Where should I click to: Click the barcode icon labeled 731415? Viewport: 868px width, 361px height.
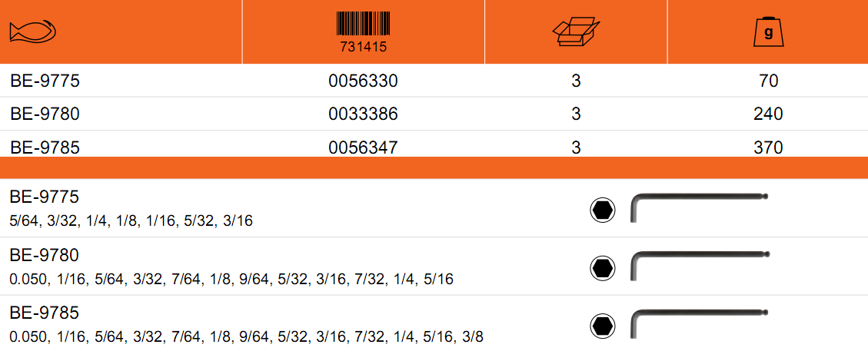363,32
